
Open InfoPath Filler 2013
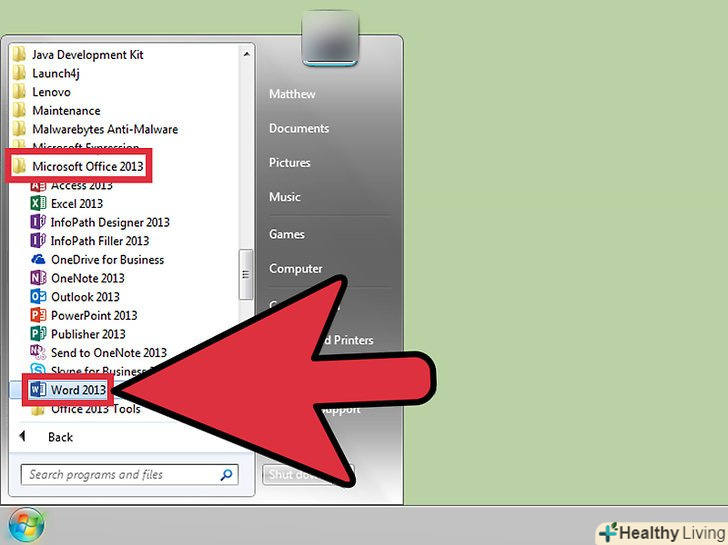pyautogui.click(x=90, y=240)
